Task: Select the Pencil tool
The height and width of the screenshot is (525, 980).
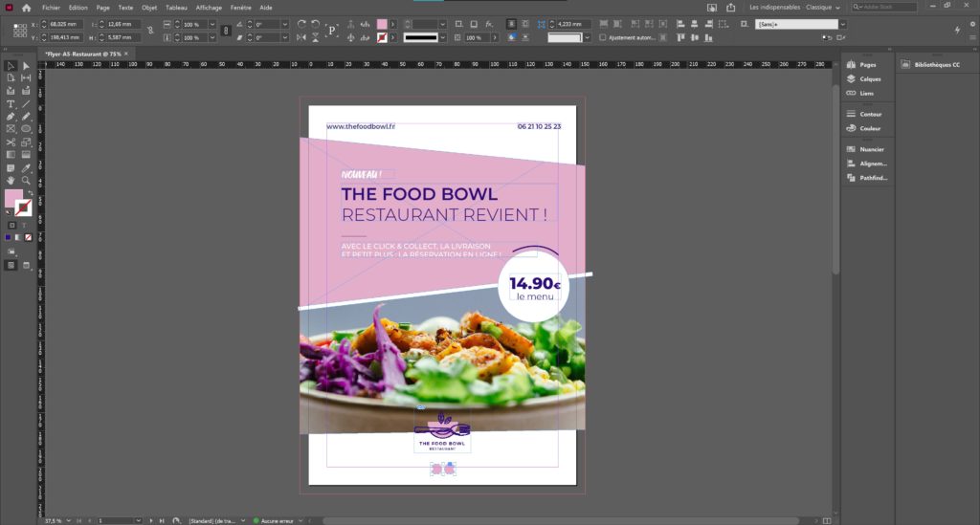Action: (26, 116)
